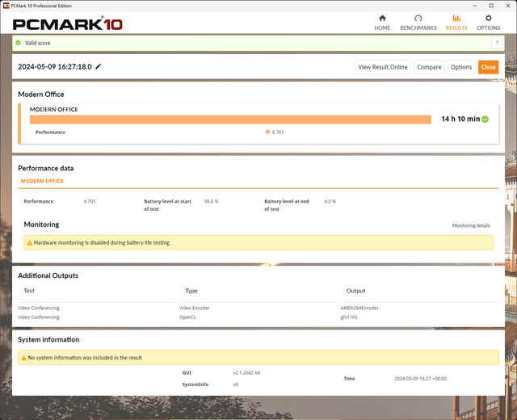Click the hardware monitoring warning icon

30,242
